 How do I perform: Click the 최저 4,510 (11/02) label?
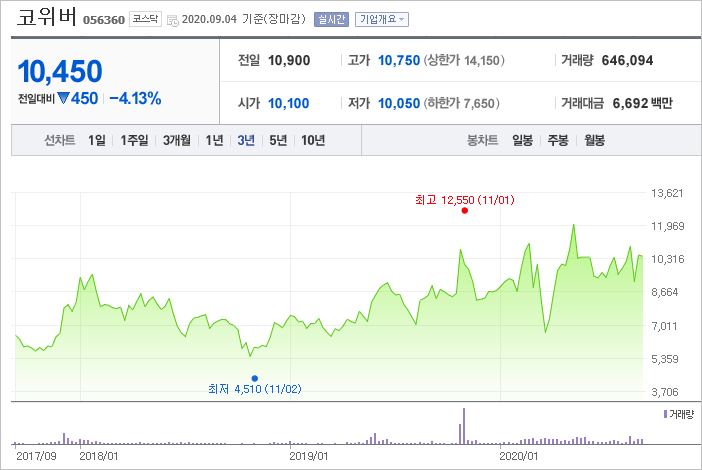click(255, 389)
